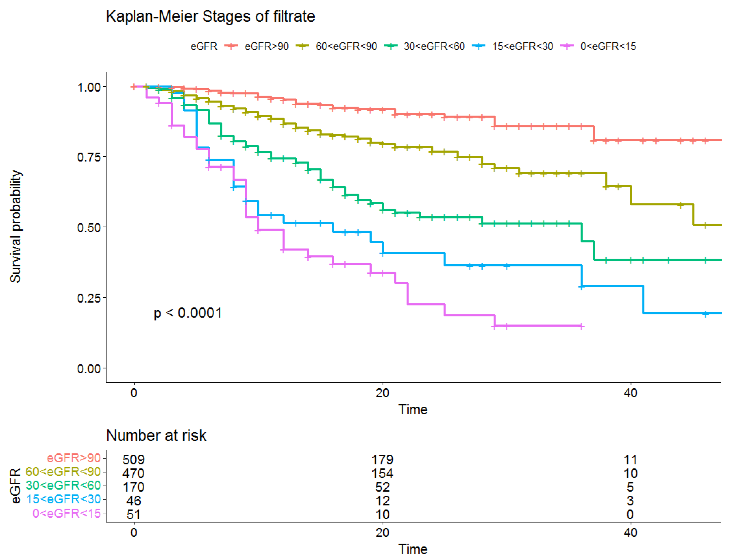The height and width of the screenshot is (560, 732).
Task: Click the red eGFR>90 legend marker
Action: click(x=231, y=46)
